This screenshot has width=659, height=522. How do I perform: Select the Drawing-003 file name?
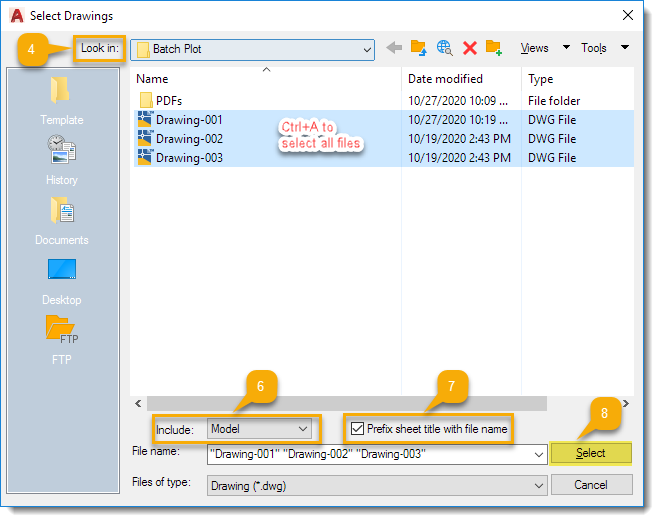189,158
